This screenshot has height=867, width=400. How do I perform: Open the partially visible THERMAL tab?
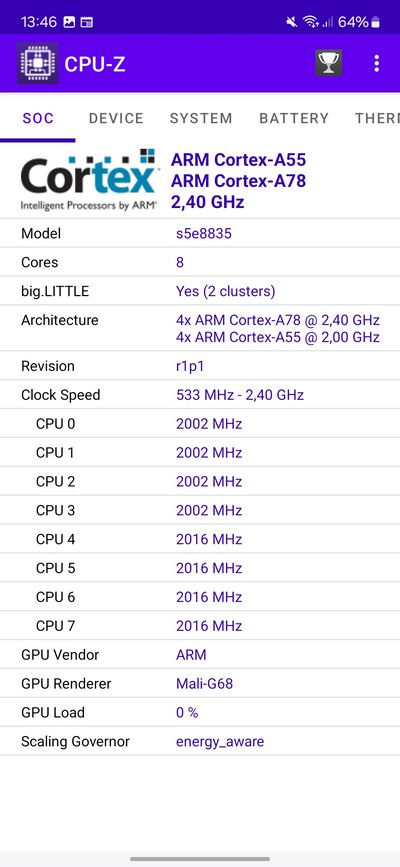[377, 118]
